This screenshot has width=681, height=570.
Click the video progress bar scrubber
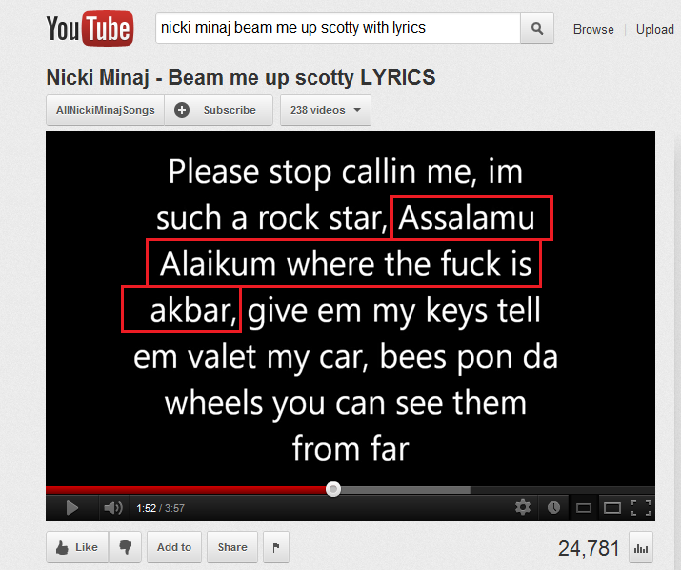(333, 489)
